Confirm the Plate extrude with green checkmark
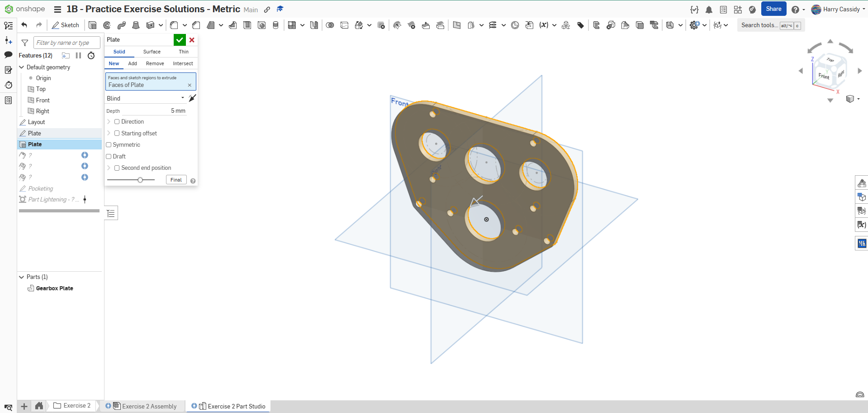The width and height of the screenshot is (868, 413). point(180,40)
